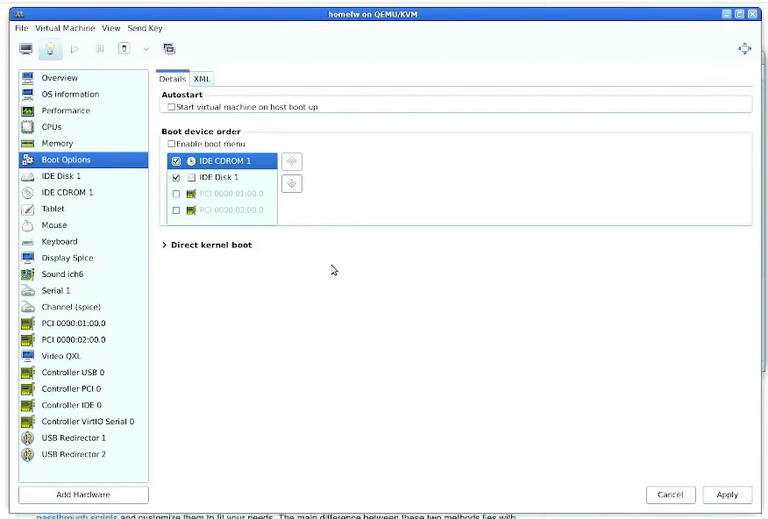Click the Sound ich6 icon
Viewport: 768px width, 519px height.
28,274
